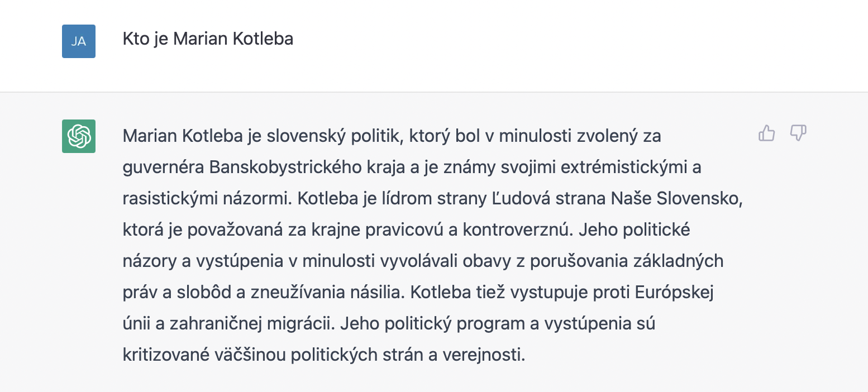Click the green ChatGPT logo avatar
Image resolution: width=868 pixels, height=392 pixels.
pos(79,136)
